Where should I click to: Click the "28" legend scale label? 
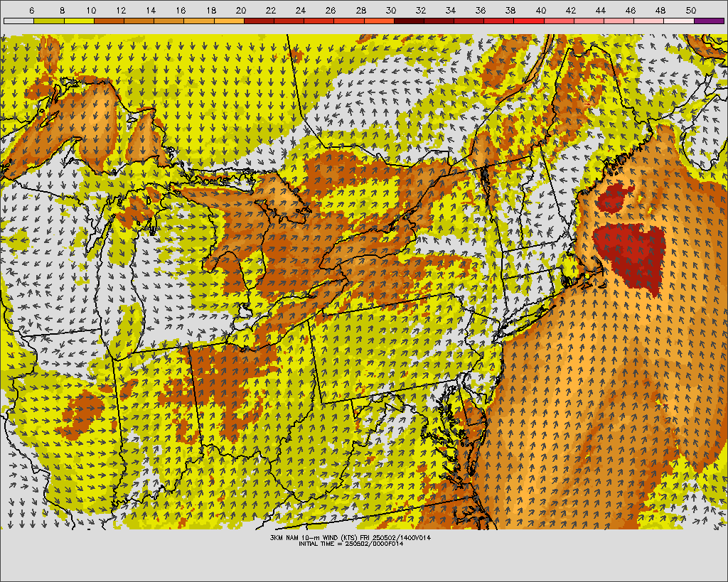pyautogui.click(x=360, y=10)
